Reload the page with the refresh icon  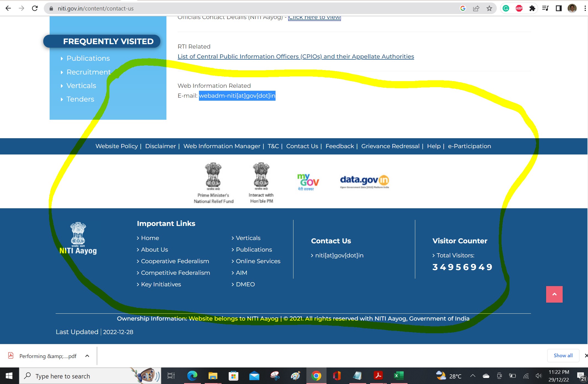point(35,8)
